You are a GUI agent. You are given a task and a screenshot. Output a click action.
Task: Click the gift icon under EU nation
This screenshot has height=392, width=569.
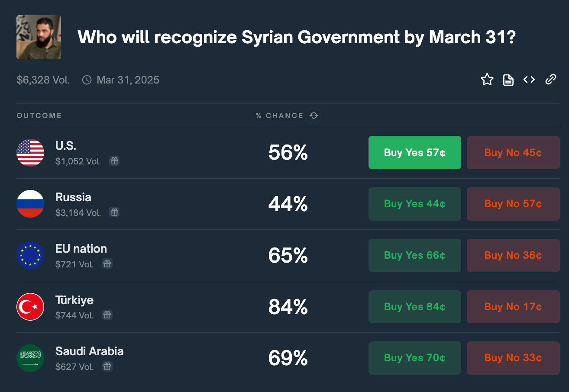[107, 263]
